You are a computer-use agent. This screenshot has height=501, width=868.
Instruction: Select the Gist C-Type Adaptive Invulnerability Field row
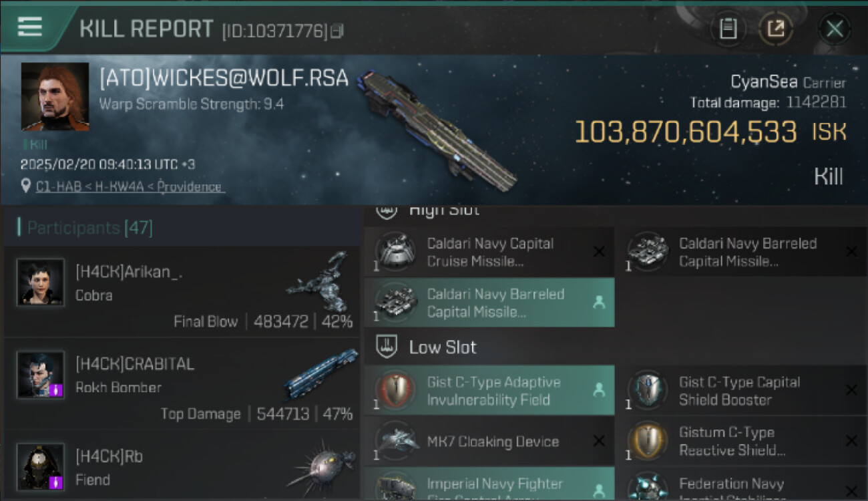[x=489, y=391]
